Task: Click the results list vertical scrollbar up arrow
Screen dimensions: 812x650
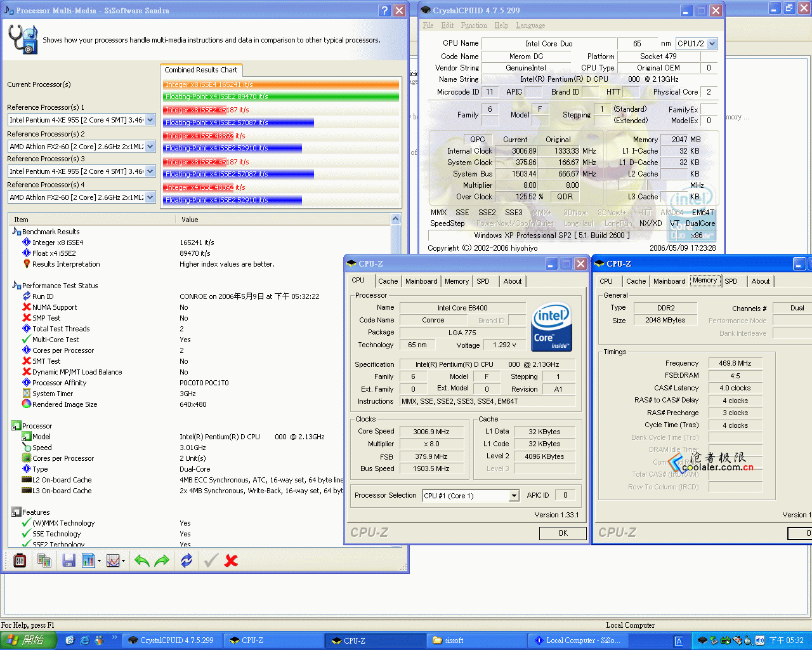Action: [x=396, y=219]
